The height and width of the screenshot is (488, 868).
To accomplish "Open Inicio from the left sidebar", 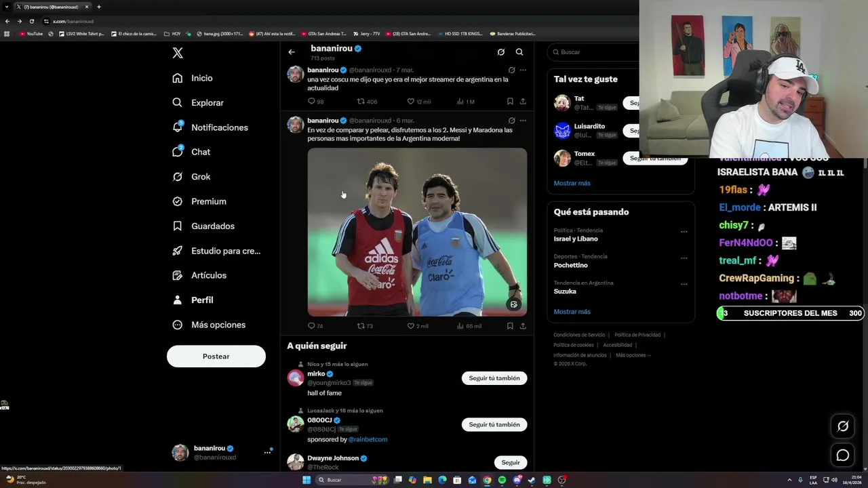I will click(193, 78).
